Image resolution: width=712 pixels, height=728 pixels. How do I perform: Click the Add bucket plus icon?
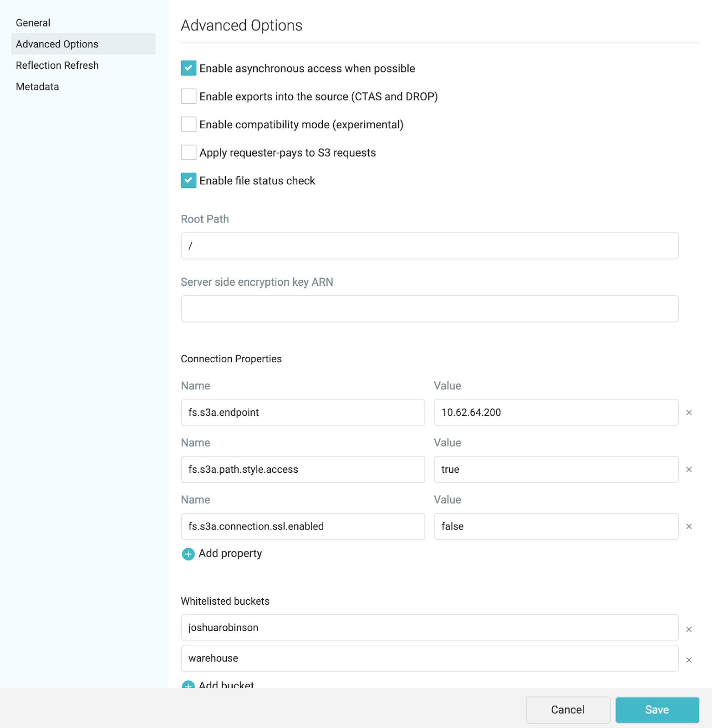pos(188,685)
